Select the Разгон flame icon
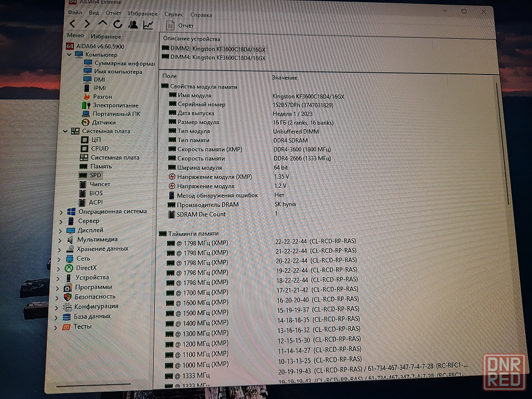Screen dimensions: 532x399 pos(87,97)
